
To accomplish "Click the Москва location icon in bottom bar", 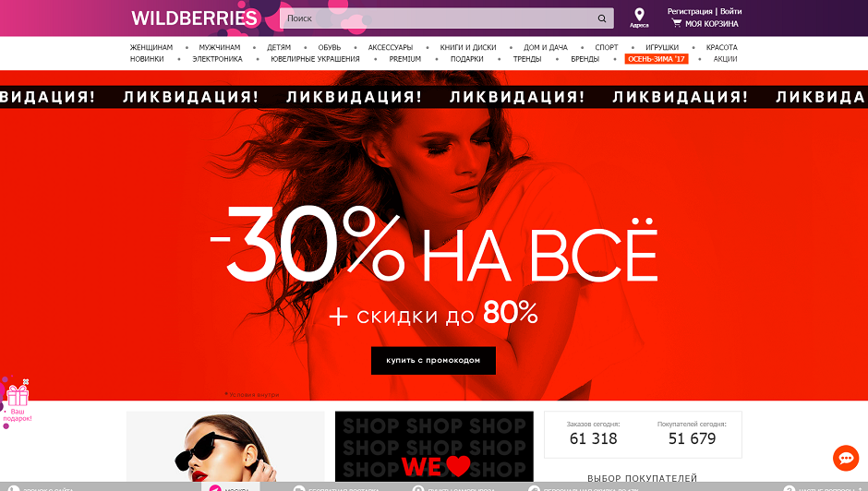I will tap(215, 489).
